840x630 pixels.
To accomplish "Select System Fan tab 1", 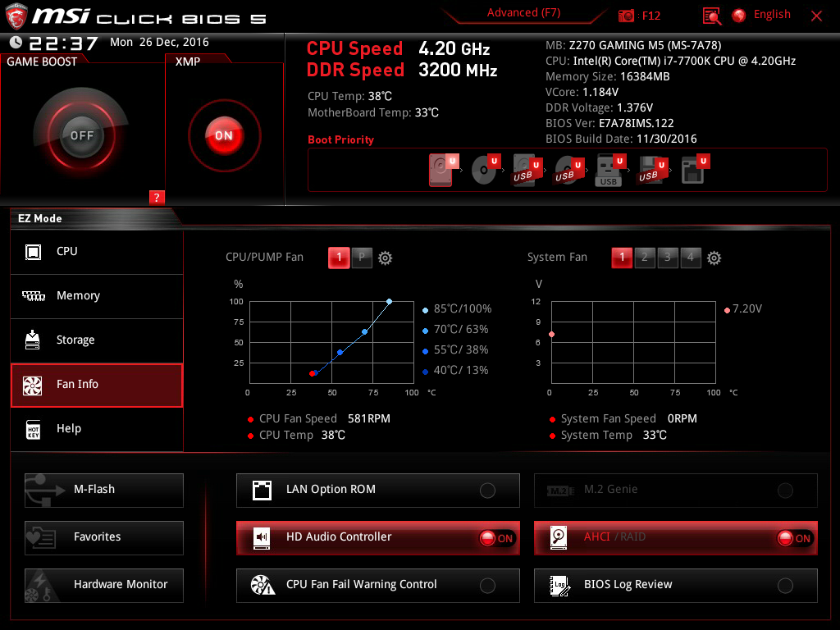I will click(x=622, y=258).
